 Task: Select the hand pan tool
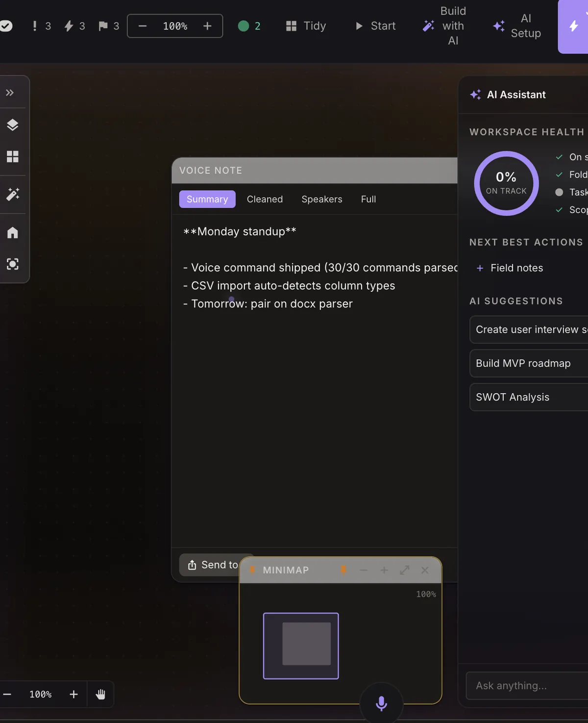[x=100, y=694]
